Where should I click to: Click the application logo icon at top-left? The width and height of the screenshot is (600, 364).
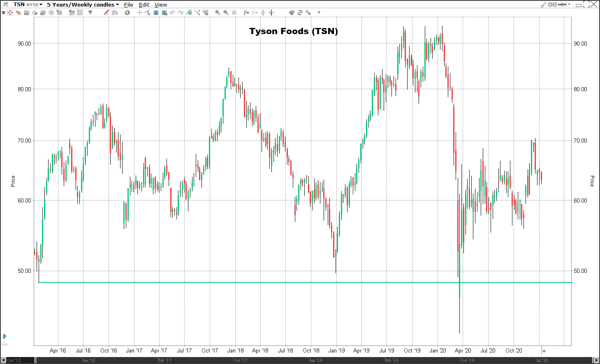(x=5, y=4)
